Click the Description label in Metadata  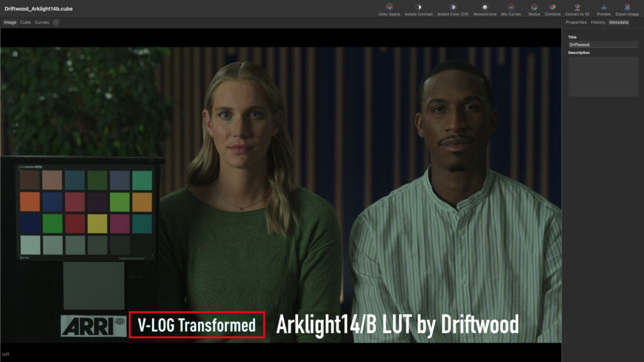pos(579,53)
